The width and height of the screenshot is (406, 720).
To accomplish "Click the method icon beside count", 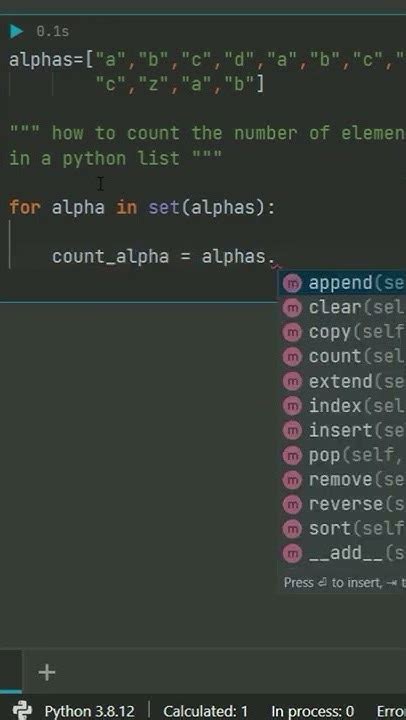I will (292, 357).
